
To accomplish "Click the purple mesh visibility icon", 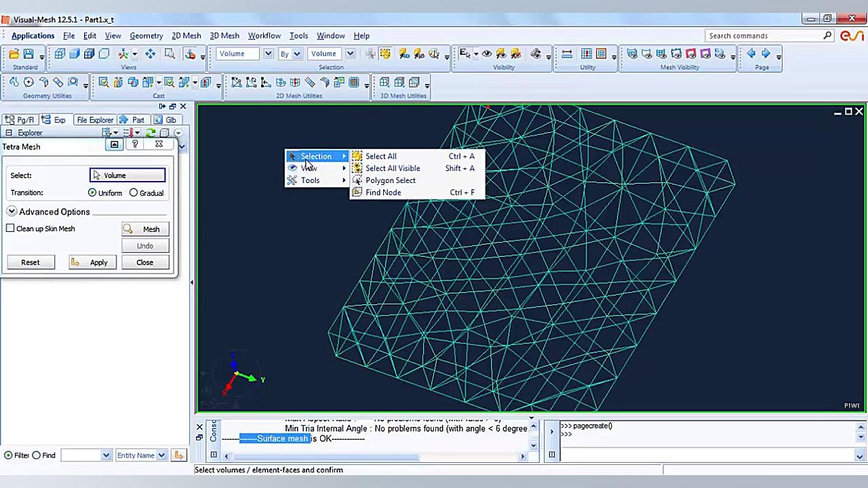I will click(x=705, y=54).
